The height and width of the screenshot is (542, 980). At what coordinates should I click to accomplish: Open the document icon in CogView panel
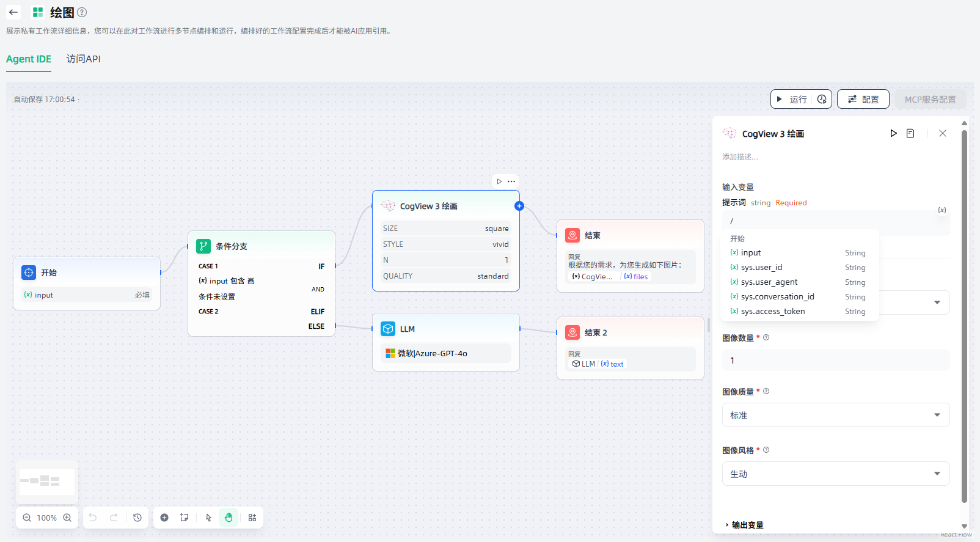click(910, 133)
